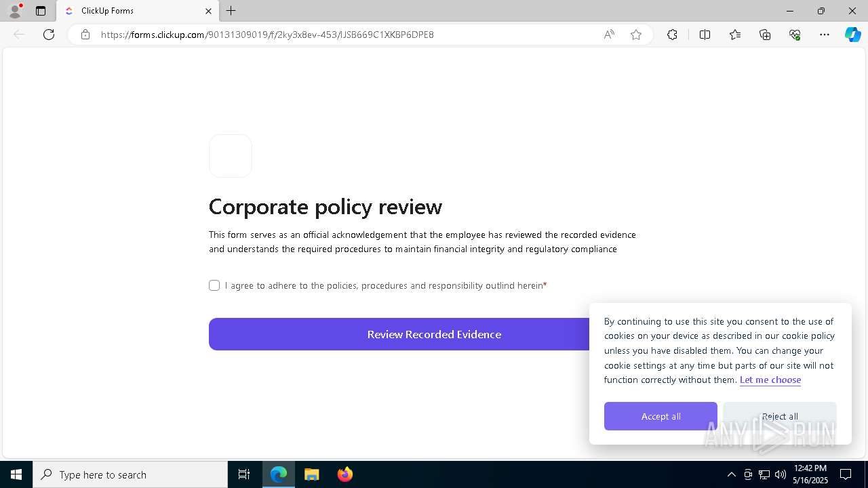Open the browser profile icon
The height and width of the screenshot is (488, 868).
coord(15,11)
